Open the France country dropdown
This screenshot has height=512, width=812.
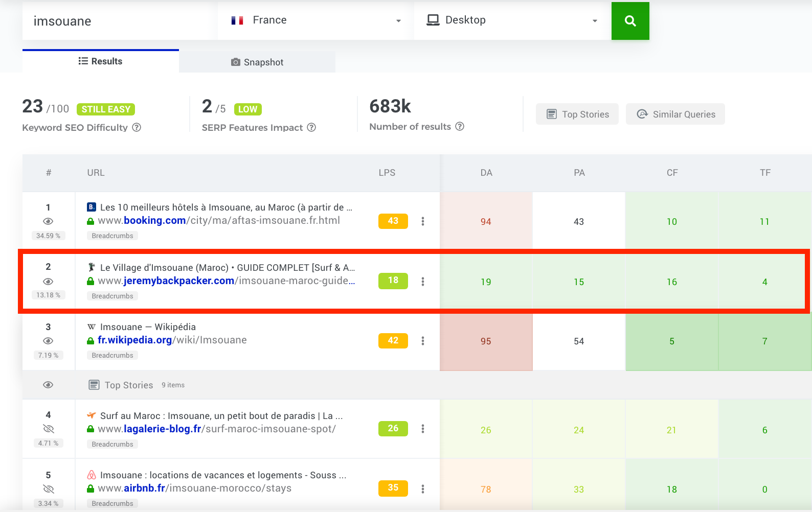click(x=315, y=20)
